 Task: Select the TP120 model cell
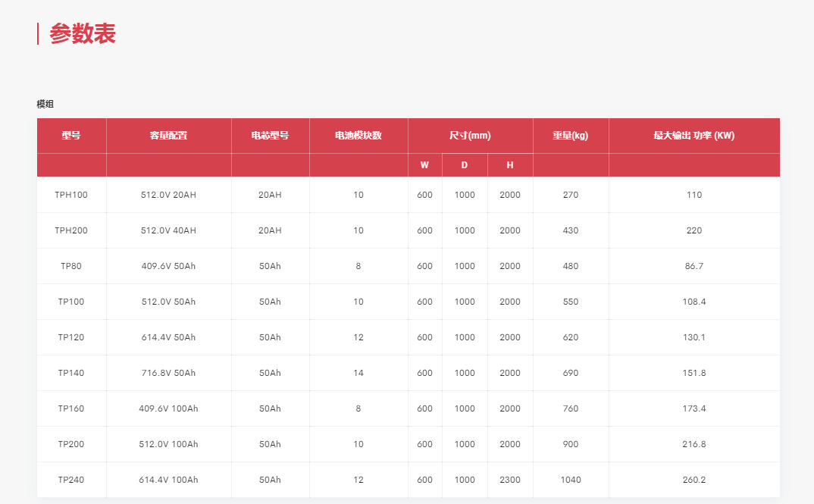point(71,337)
